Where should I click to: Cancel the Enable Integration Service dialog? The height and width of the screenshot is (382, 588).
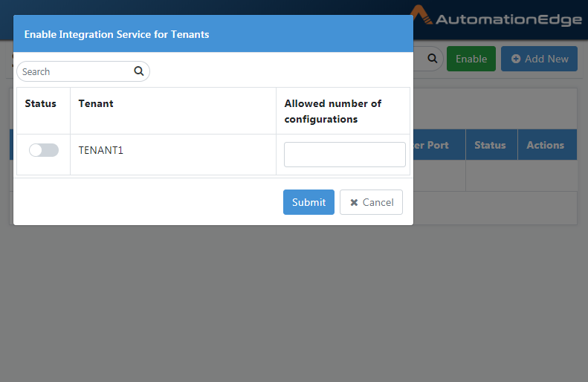[x=371, y=202]
